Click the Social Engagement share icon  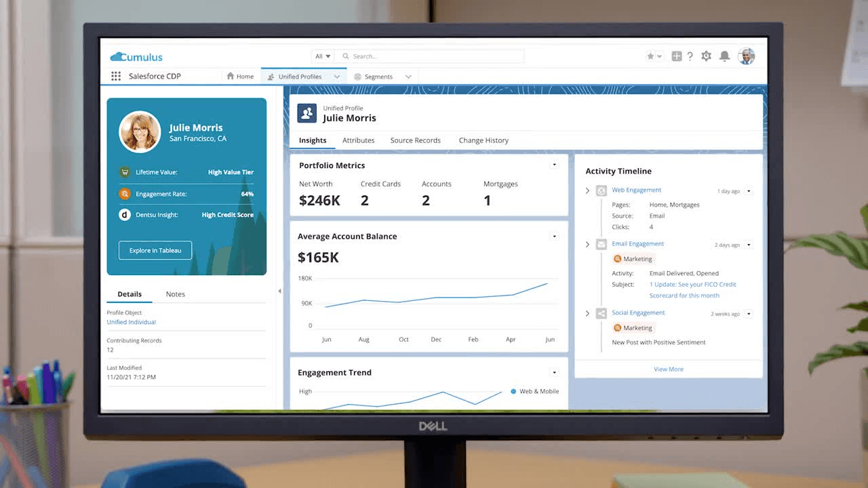[601, 313]
